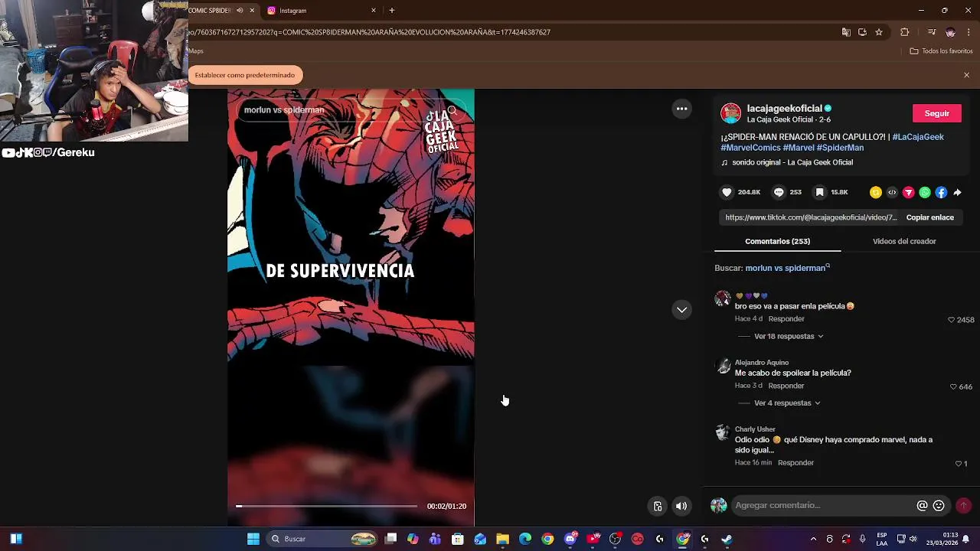Send to friends with red paper-plane icon

908,193
